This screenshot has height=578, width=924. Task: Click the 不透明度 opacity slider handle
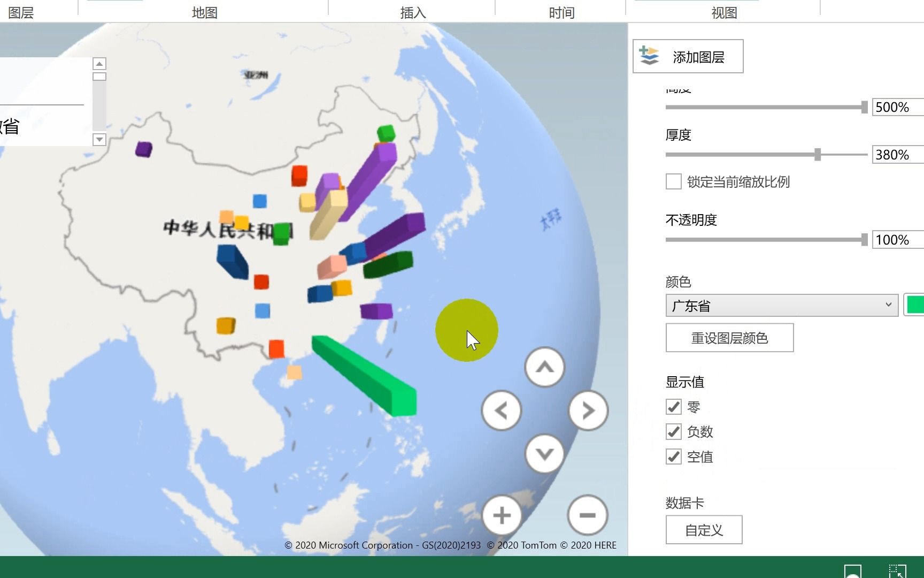click(865, 240)
